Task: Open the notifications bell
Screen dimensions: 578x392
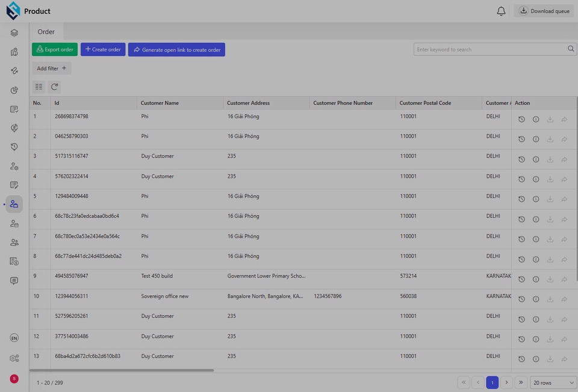Action: [x=501, y=11]
